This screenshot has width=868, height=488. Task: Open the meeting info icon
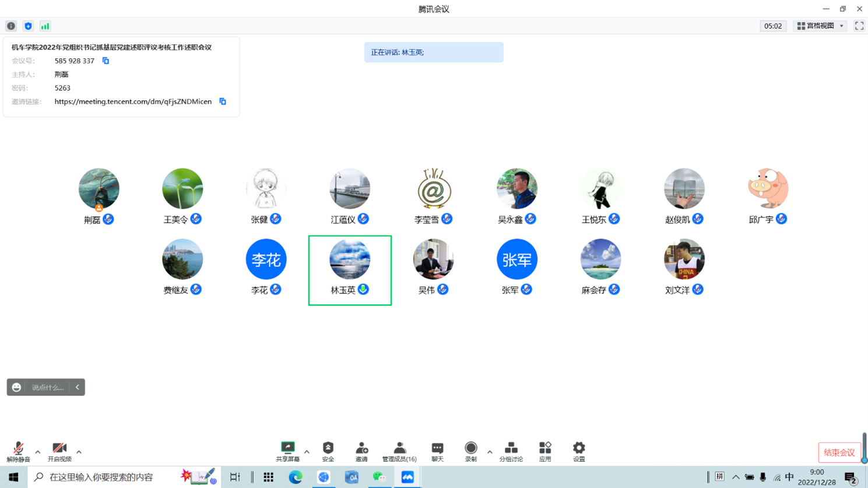point(11,26)
